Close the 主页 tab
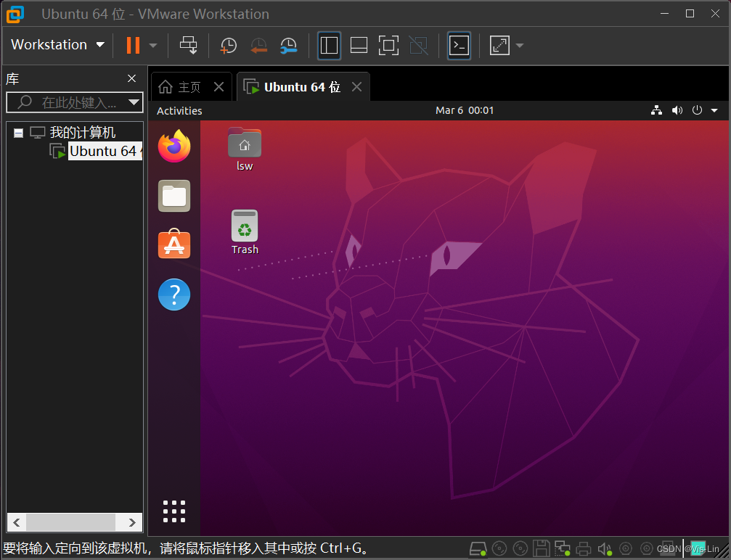 [x=219, y=86]
